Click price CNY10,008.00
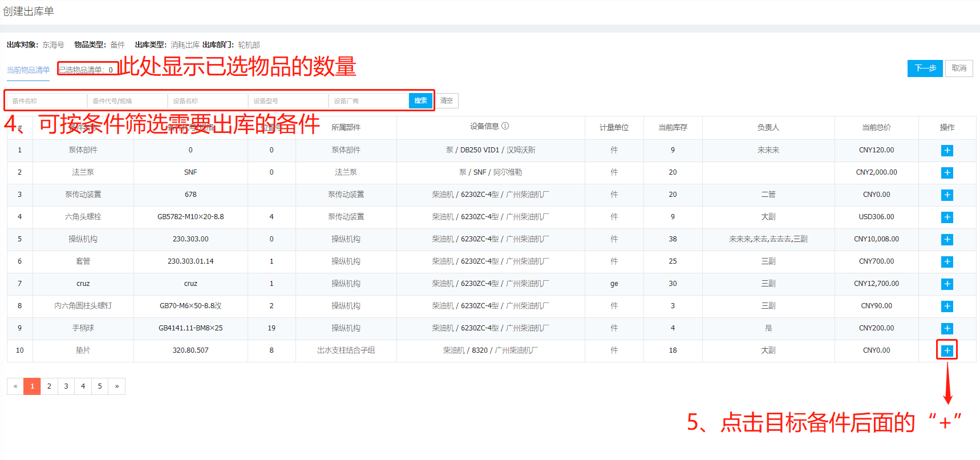980x460 pixels. (876, 239)
